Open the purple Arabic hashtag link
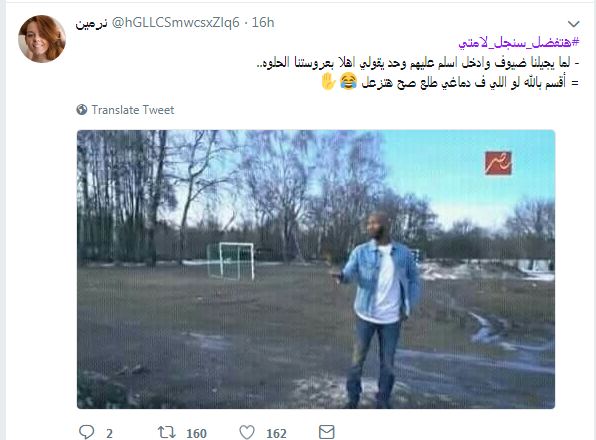596x440 pixels. pyautogui.click(x=519, y=42)
